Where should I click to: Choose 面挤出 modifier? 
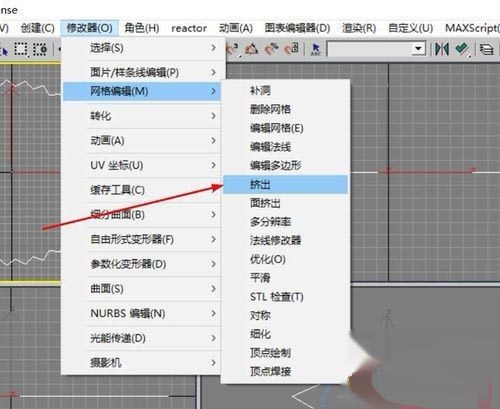(285, 203)
